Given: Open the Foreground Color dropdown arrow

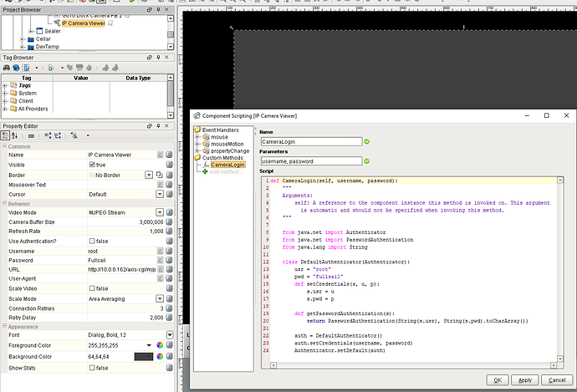Looking at the screenshot, I should tap(149, 345).
